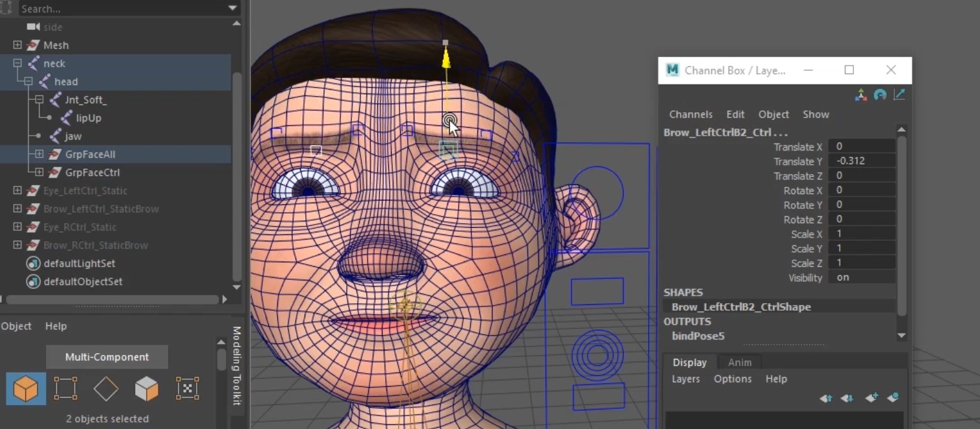The width and height of the screenshot is (980, 429).
Task: Click the jaw joint icon in outliner
Action: 55,136
